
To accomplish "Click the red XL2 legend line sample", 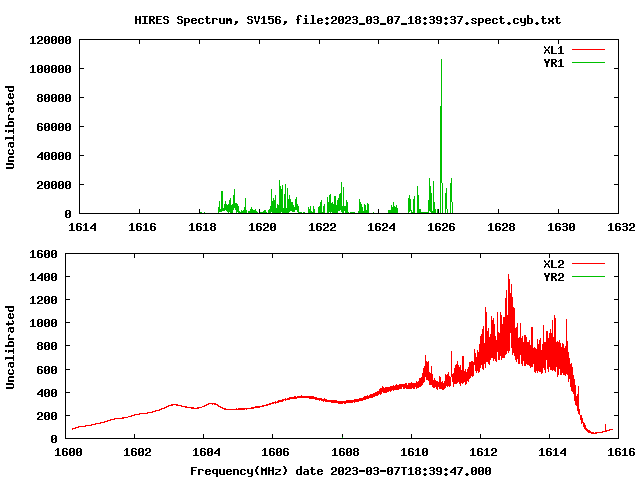I will (x=588, y=264).
